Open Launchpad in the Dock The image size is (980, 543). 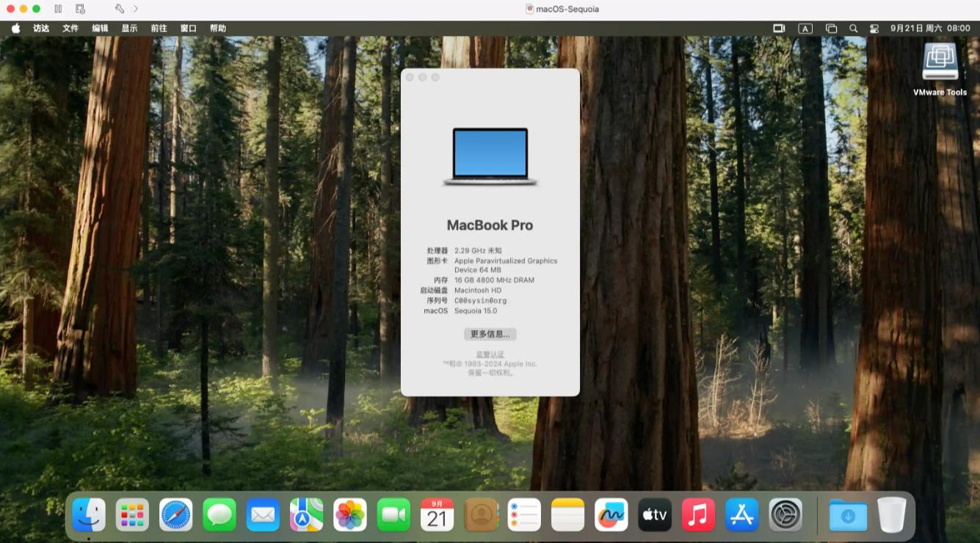click(132, 514)
